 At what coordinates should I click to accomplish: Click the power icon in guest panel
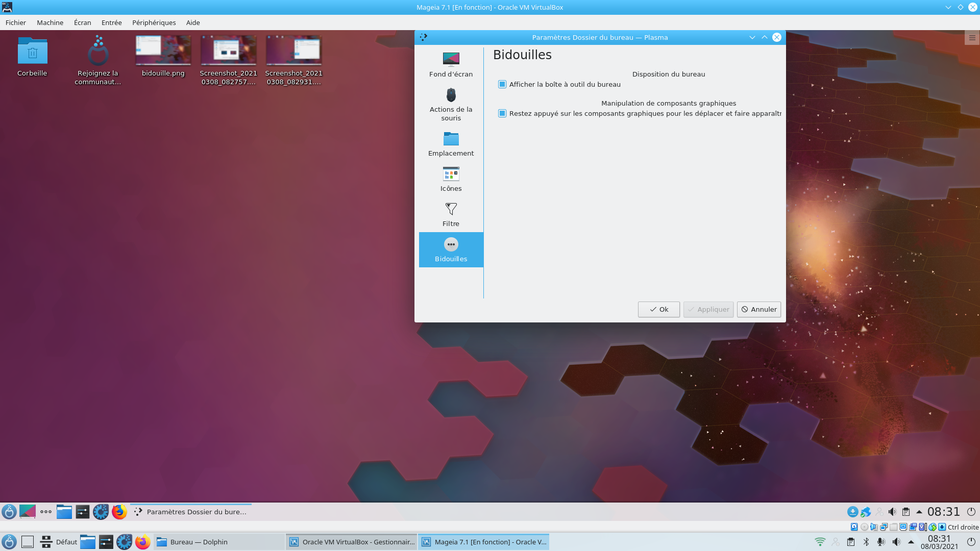click(971, 512)
